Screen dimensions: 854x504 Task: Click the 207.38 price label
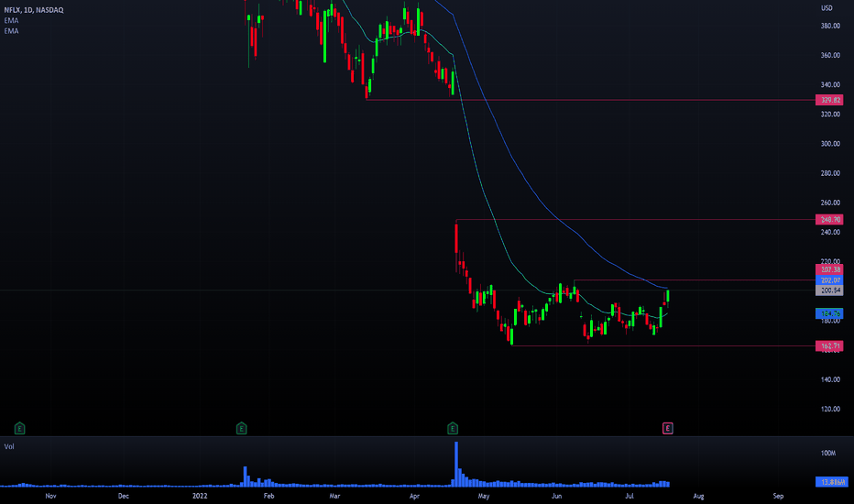point(829,269)
